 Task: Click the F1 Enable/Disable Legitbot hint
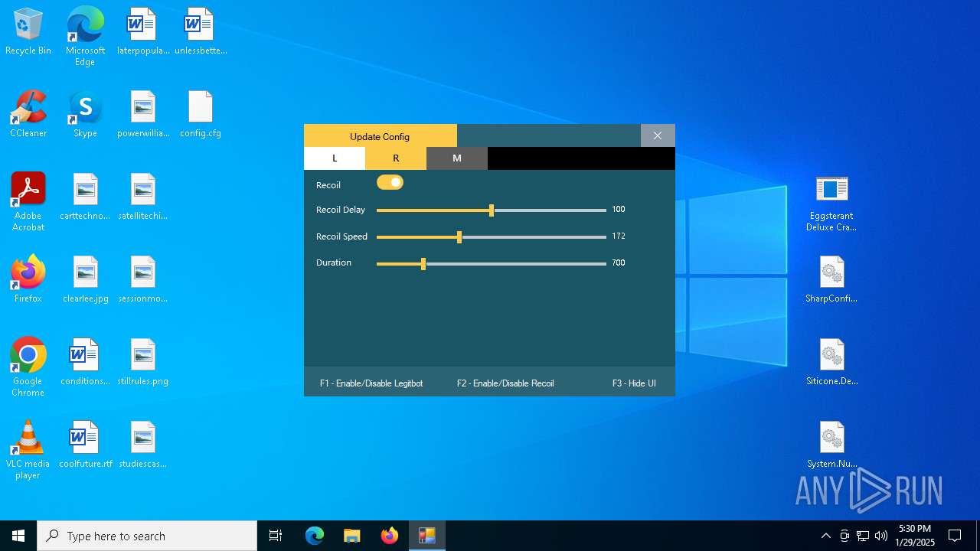[x=371, y=383]
